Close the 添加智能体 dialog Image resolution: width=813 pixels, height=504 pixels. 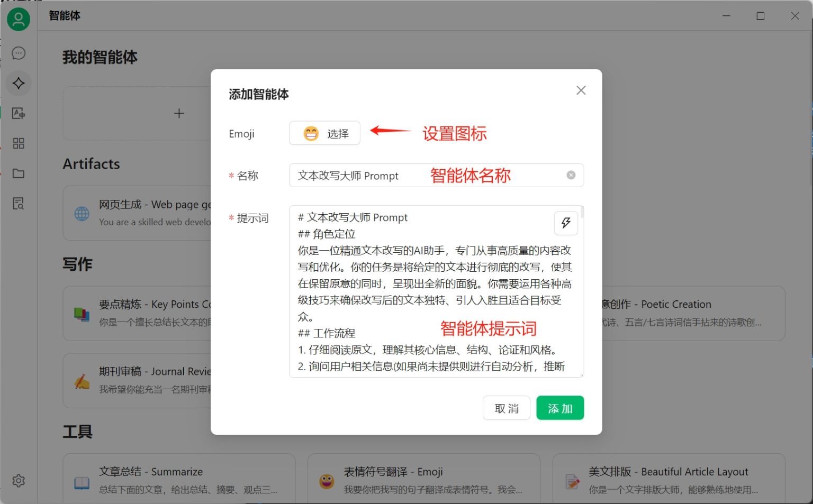click(x=581, y=90)
